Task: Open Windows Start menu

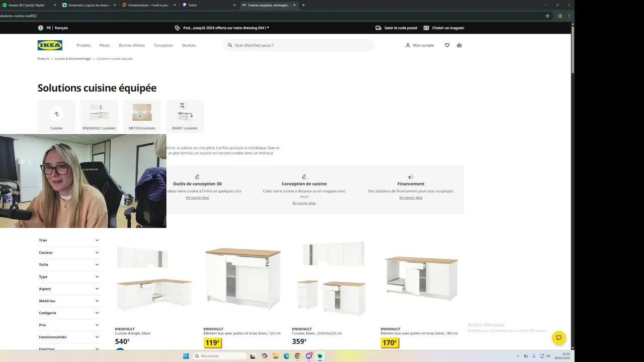Action: coord(186,356)
